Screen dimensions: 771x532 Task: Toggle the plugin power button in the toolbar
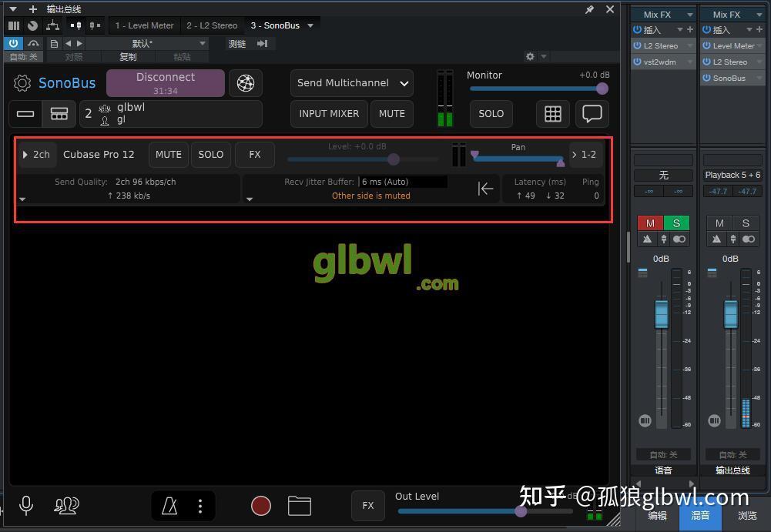13,43
